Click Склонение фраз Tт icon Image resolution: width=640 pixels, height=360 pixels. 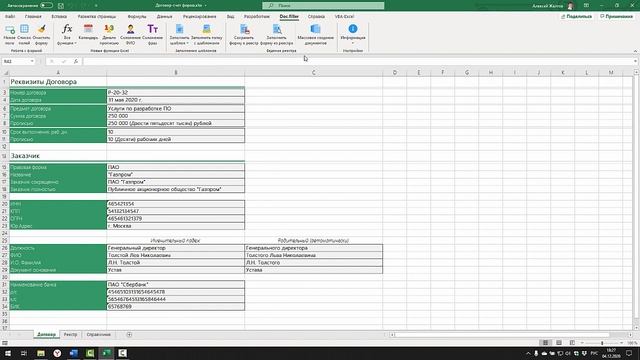(x=152, y=34)
